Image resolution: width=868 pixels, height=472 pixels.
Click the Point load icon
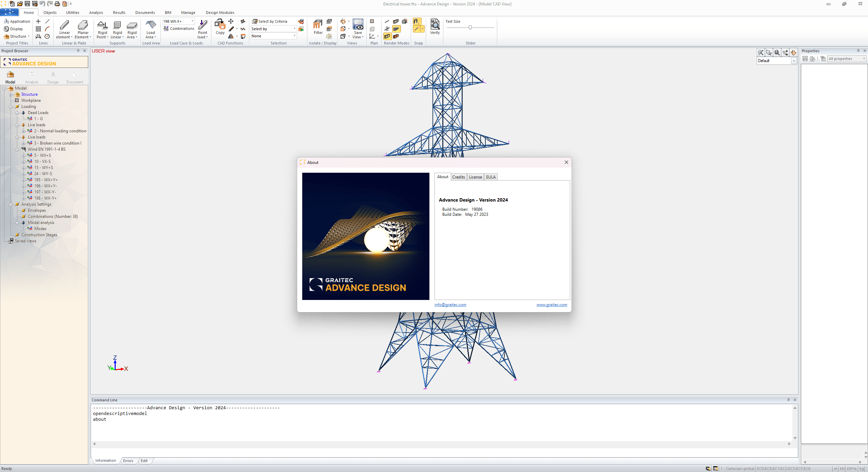point(202,29)
